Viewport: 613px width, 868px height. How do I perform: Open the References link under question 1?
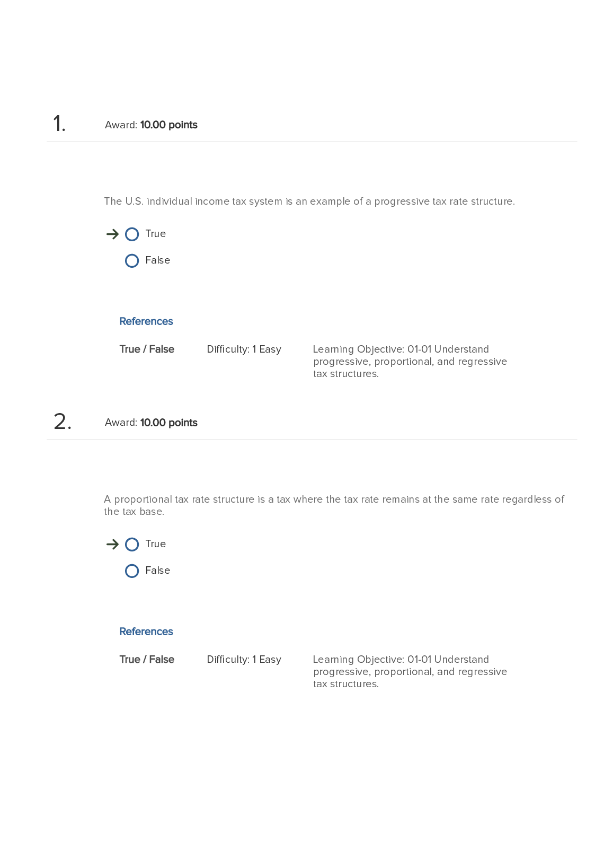point(146,321)
